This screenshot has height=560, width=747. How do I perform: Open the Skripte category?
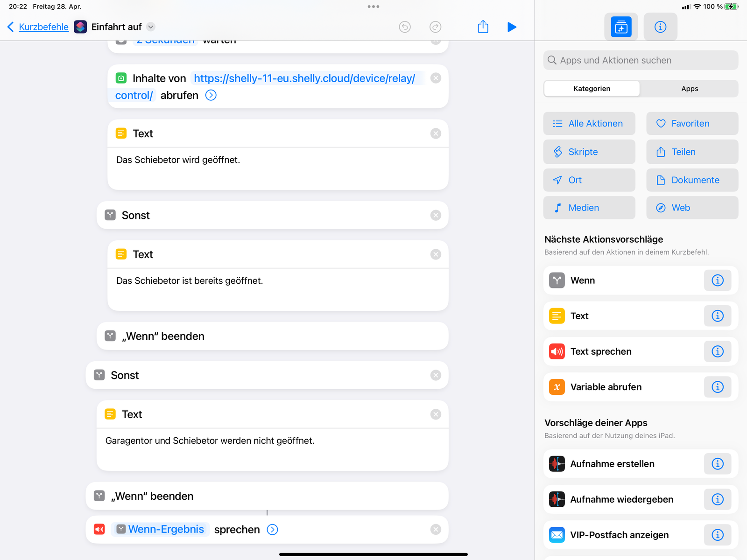tap(589, 152)
